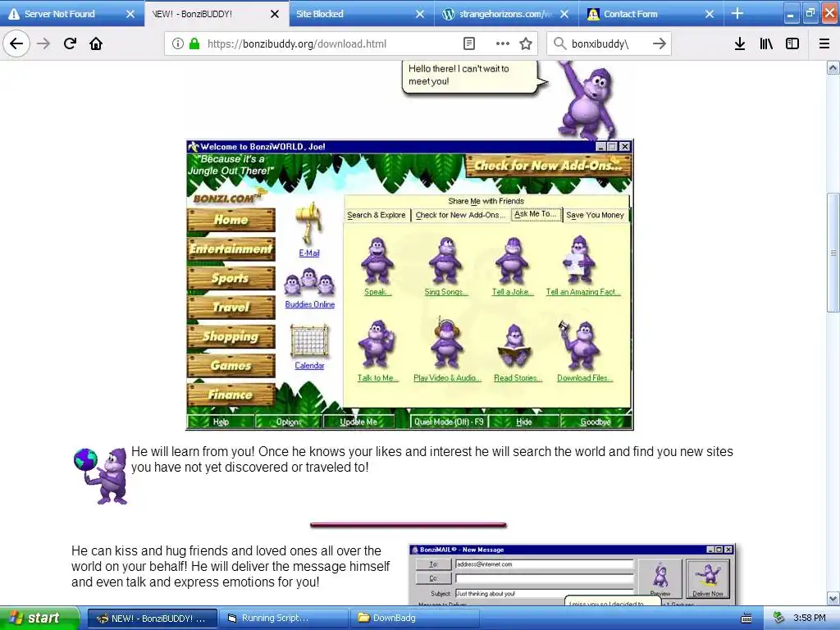Show site information icon in address bar
840x630 pixels.
(178, 43)
